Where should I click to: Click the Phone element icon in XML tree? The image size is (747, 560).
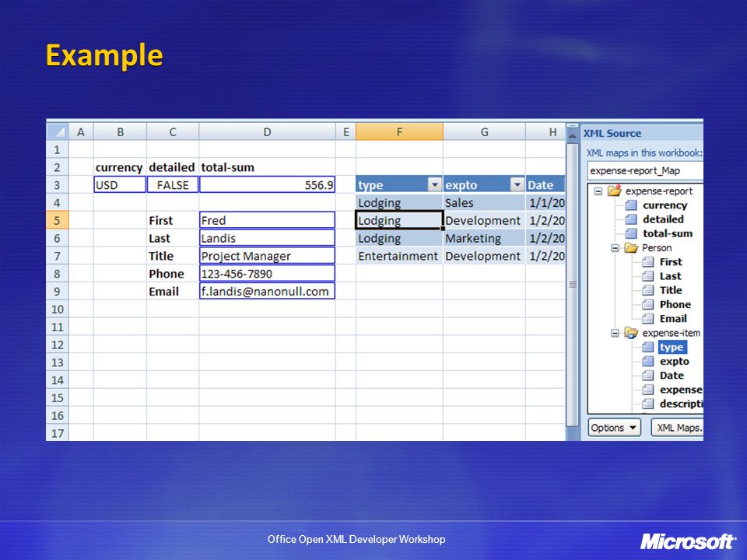[x=648, y=304]
